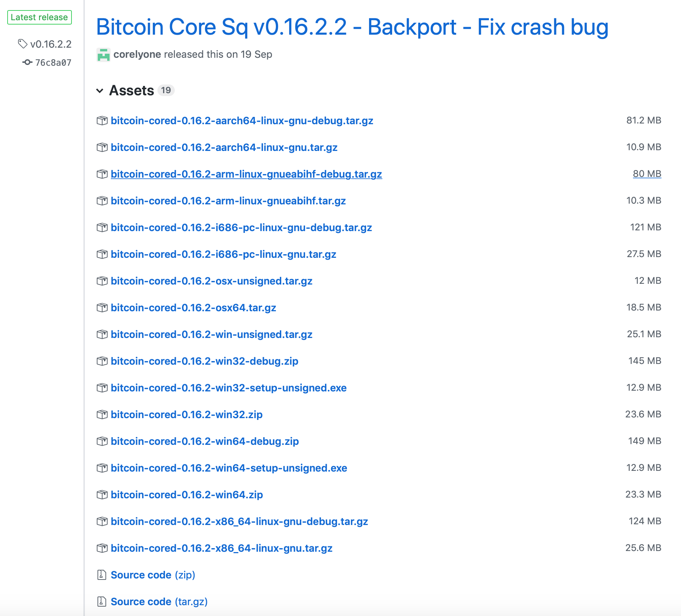Screen dimensions: 681x616
Task: Click package icon for win64-setup-unsigned.exe
Action: [102, 468]
